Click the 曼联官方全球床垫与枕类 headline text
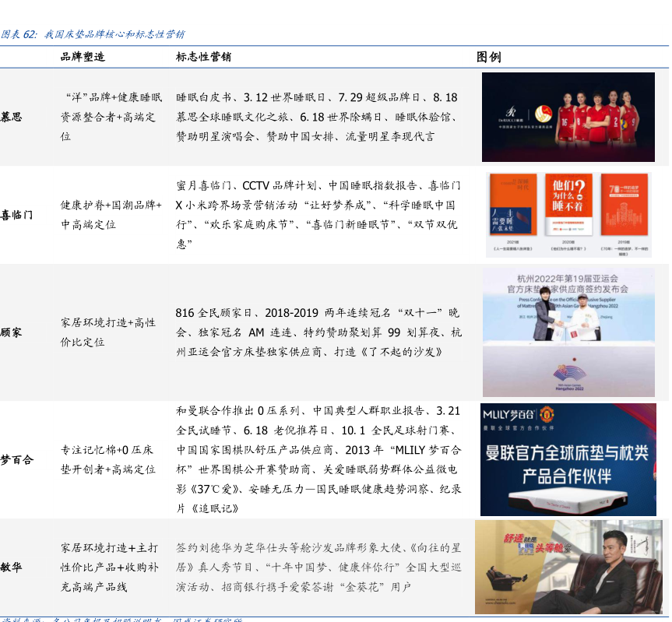Screen dimensions: 672x622 568,453
